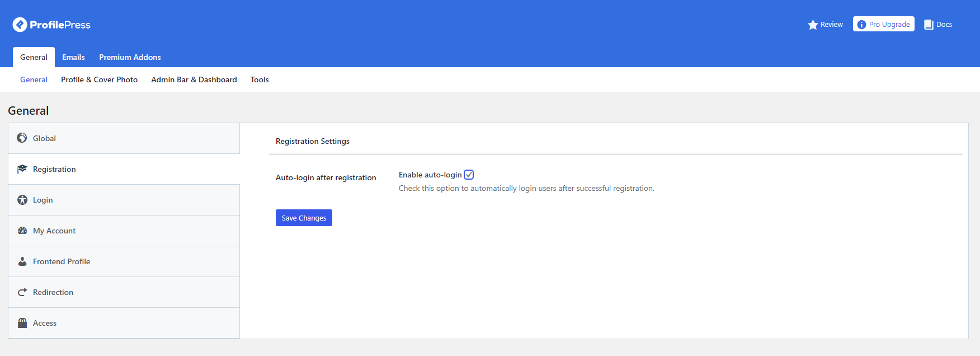
Task: Click the My Account dashboard icon
Action: click(22, 231)
